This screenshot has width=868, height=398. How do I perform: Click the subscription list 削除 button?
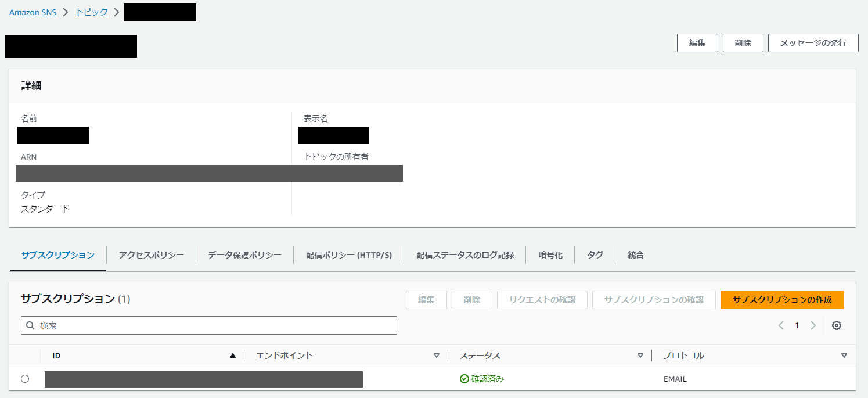click(472, 300)
